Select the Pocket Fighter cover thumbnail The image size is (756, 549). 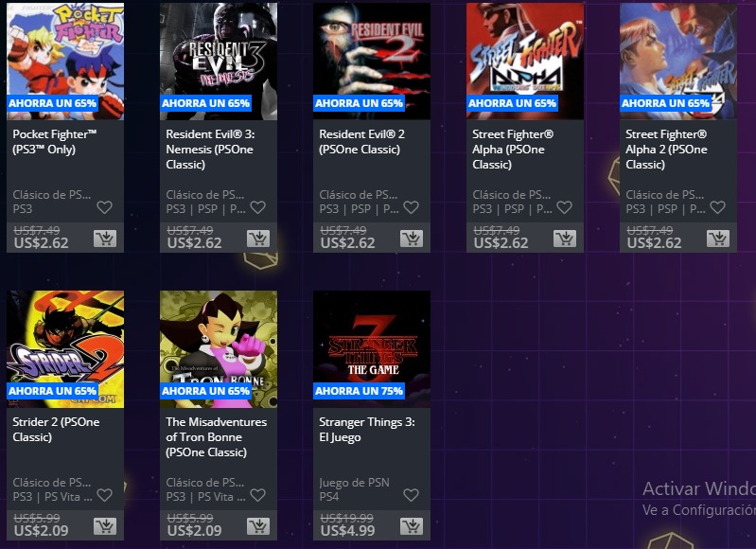65,62
